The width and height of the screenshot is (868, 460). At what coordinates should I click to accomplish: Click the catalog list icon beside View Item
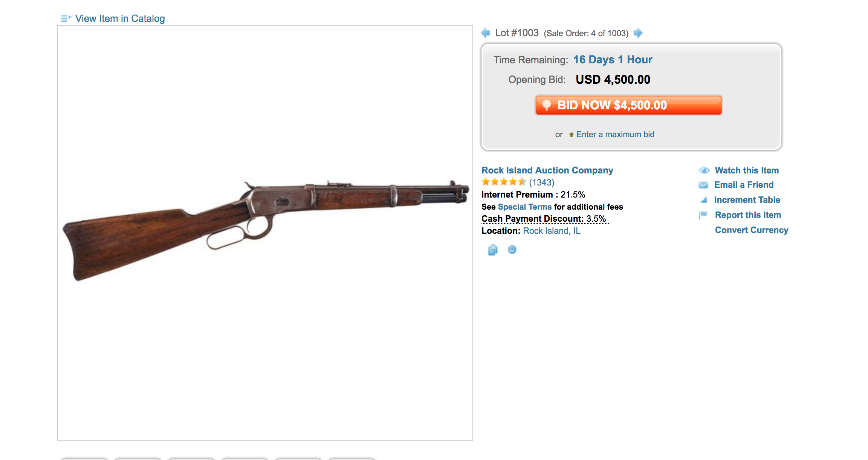[66, 18]
